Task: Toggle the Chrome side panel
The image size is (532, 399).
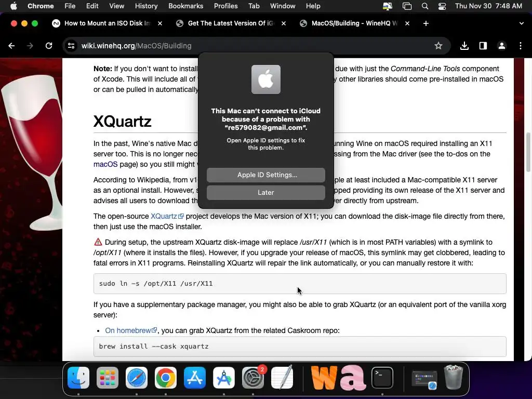Action: click(483, 46)
